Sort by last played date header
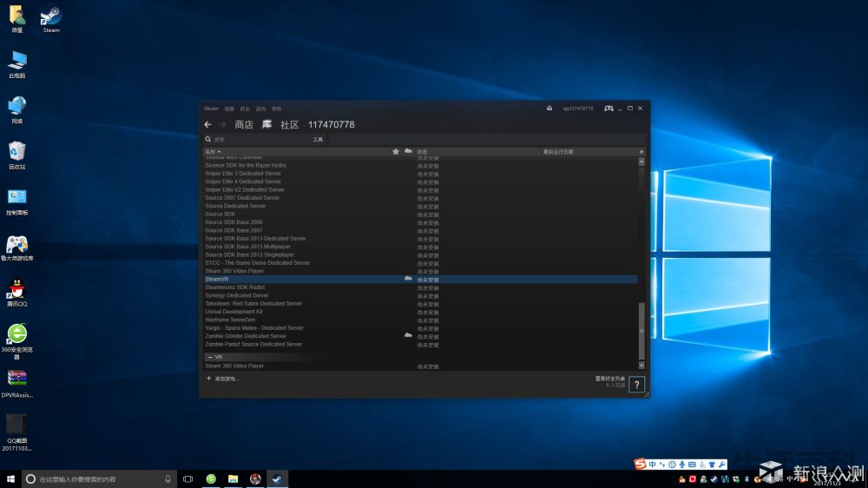The height and width of the screenshot is (488, 868). 558,151
